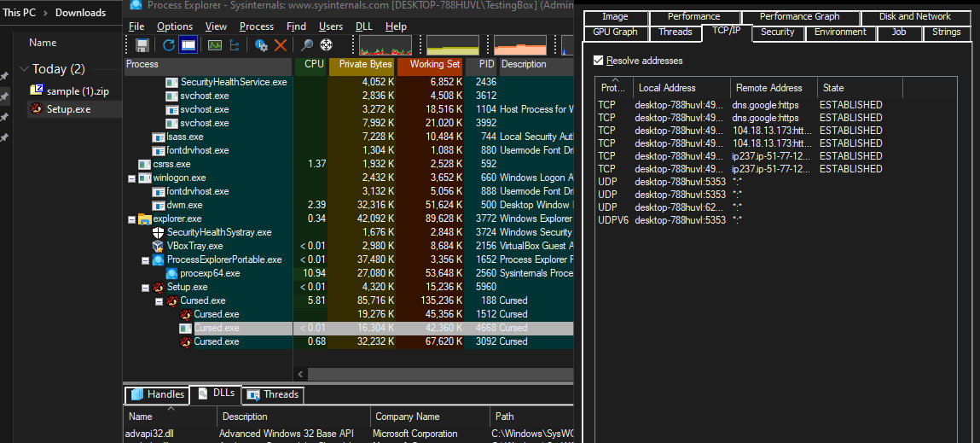Collapse the parent Cursed.exe process node
The image size is (980, 443).
tap(159, 301)
